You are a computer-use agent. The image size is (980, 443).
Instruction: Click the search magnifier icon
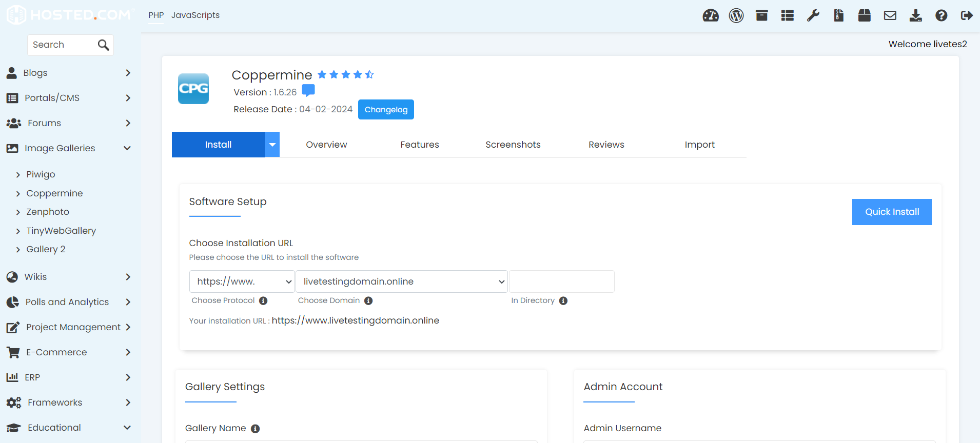coord(104,45)
